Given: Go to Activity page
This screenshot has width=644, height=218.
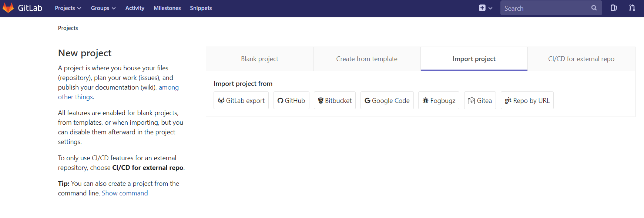Looking at the screenshot, I should coord(135,8).
